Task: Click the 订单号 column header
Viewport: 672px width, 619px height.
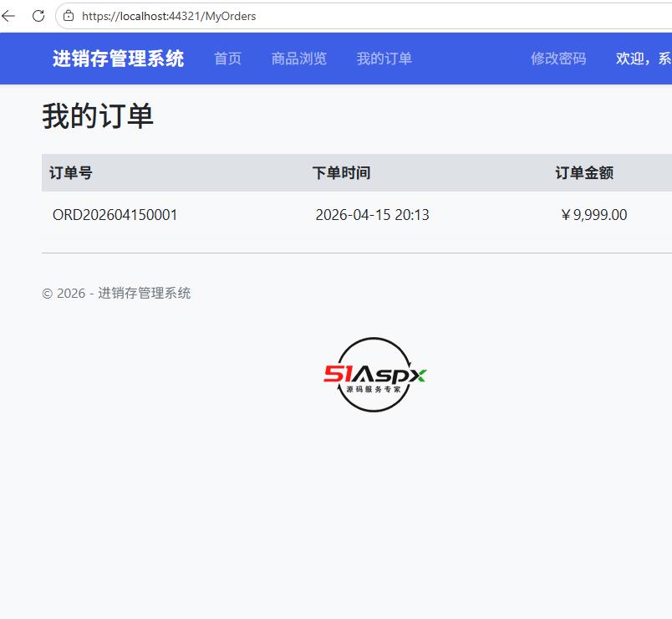Action: pyautogui.click(x=71, y=173)
